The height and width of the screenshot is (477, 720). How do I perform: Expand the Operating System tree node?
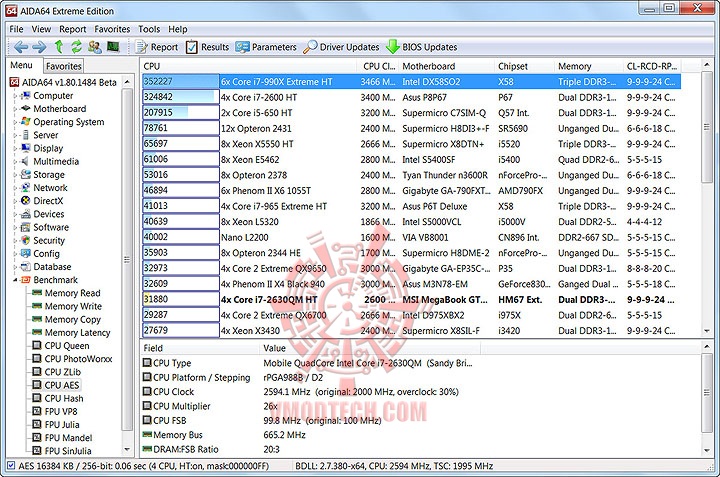click(x=15, y=122)
